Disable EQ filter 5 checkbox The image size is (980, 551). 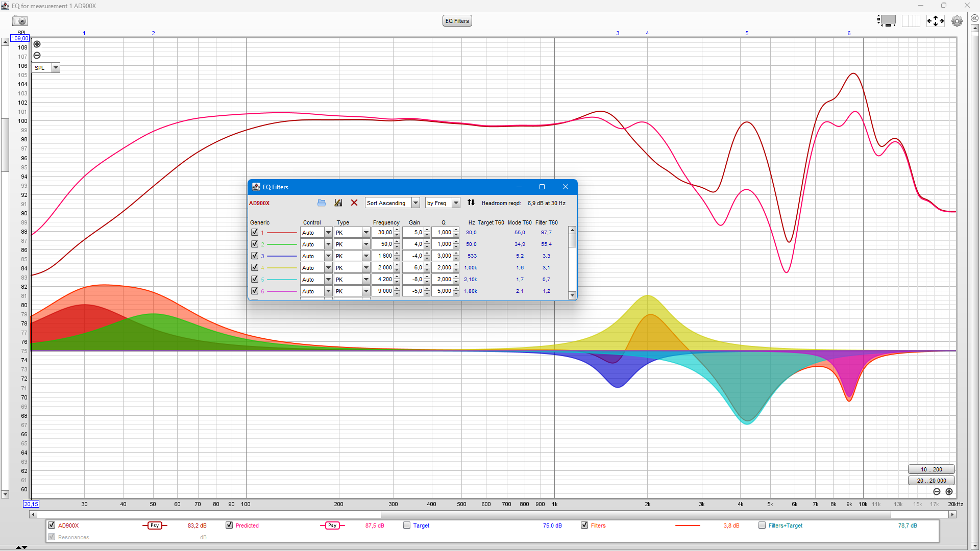click(x=255, y=279)
